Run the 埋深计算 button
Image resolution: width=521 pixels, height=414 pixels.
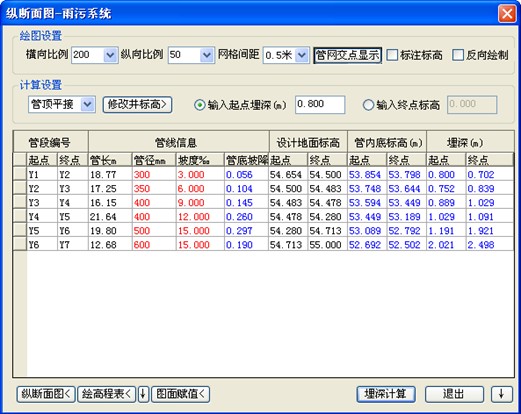tap(386, 394)
